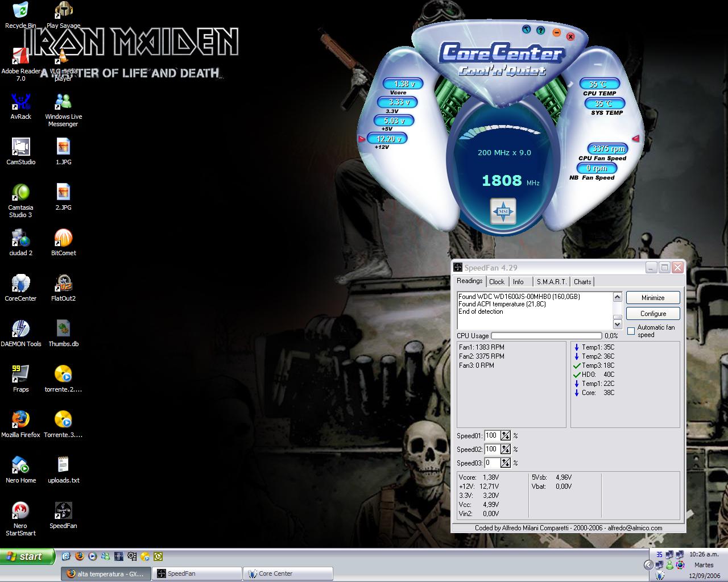This screenshot has width=728, height=582.
Task: Launch Fraps from the desktop
Action: [20, 379]
